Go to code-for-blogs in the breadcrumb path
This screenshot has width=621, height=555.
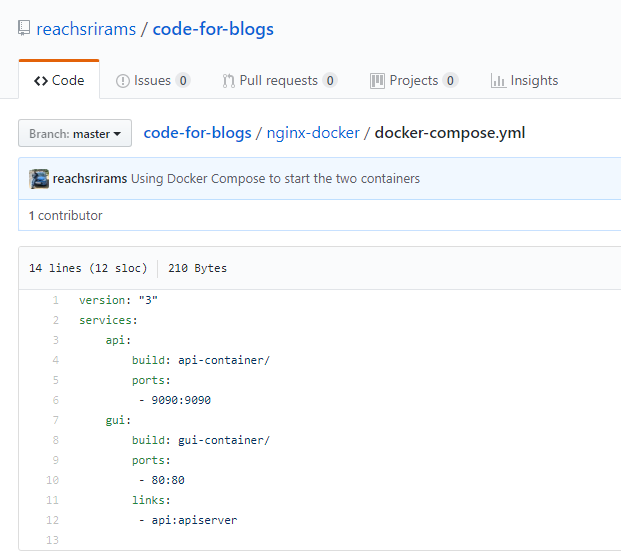click(197, 133)
